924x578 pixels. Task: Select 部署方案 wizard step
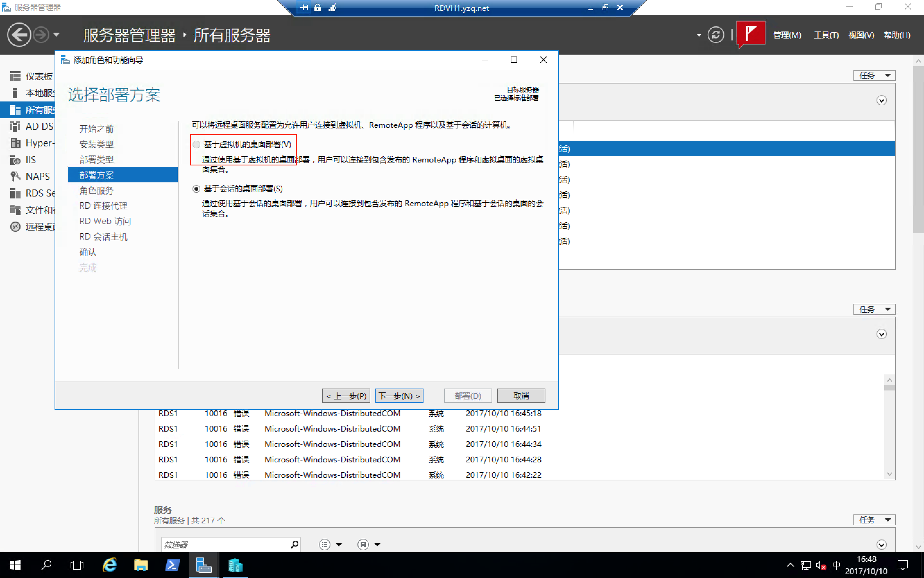(x=123, y=175)
